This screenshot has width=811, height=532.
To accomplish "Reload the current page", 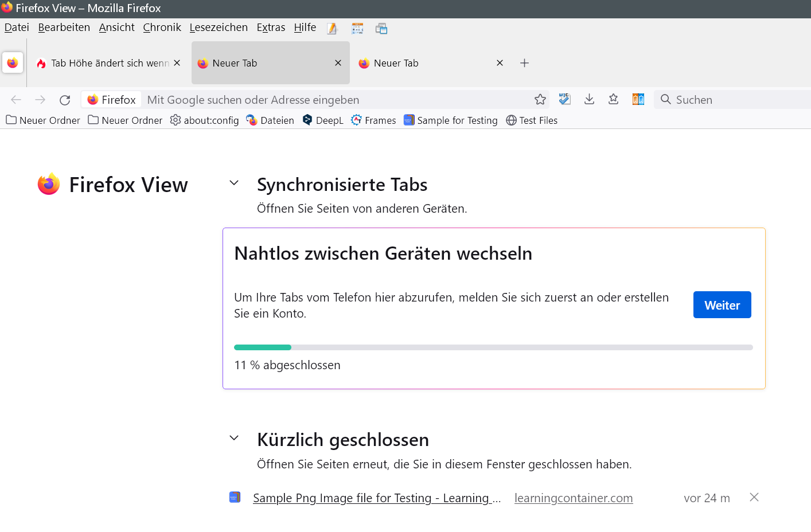I will (x=65, y=100).
